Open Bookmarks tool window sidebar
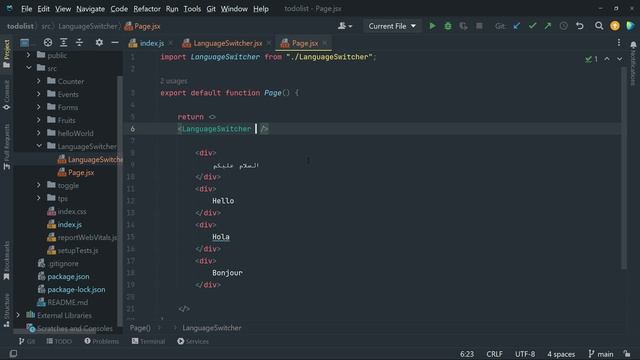The height and width of the screenshot is (360, 640). pyautogui.click(x=7, y=260)
